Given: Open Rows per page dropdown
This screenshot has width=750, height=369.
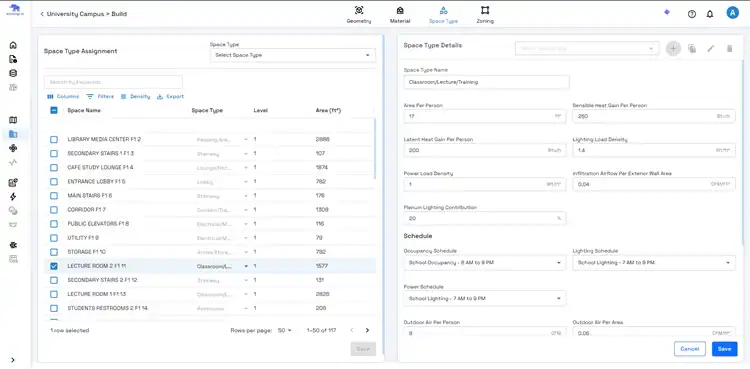Looking at the screenshot, I should pyautogui.click(x=285, y=330).
